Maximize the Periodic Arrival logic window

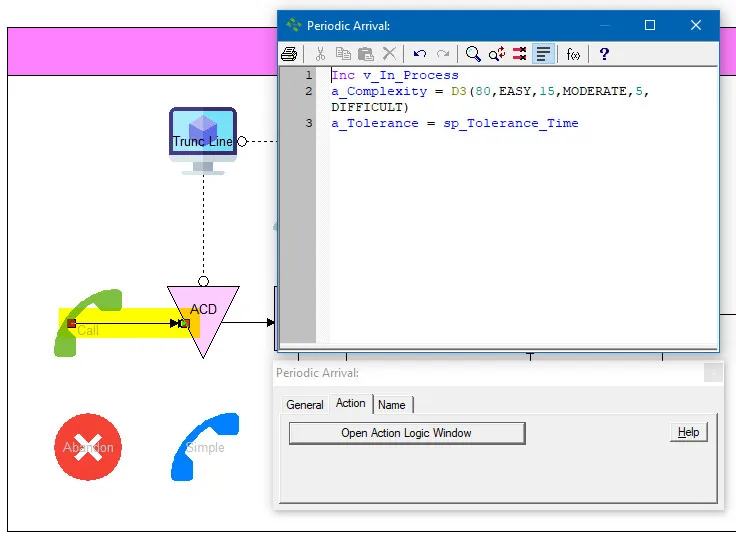click(x=650, y=25)
